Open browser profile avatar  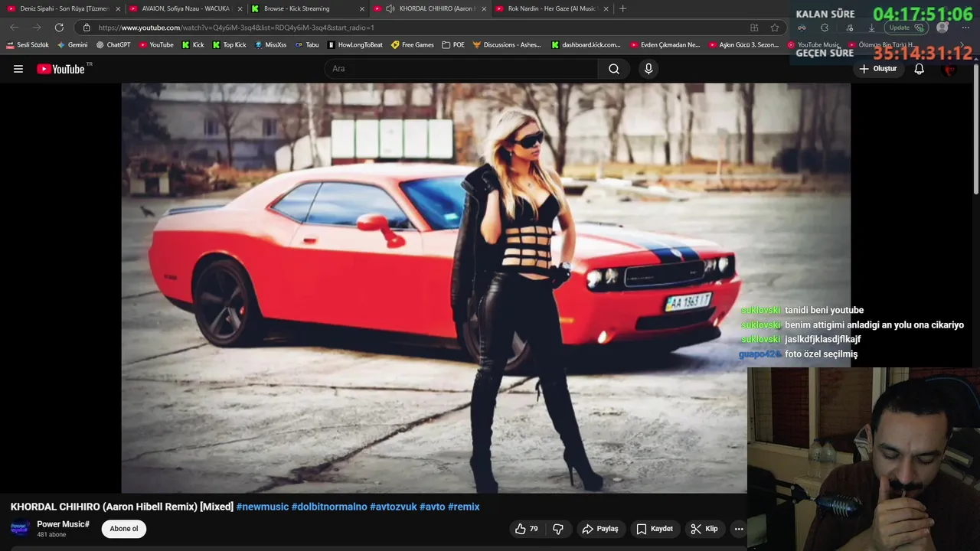942,28
